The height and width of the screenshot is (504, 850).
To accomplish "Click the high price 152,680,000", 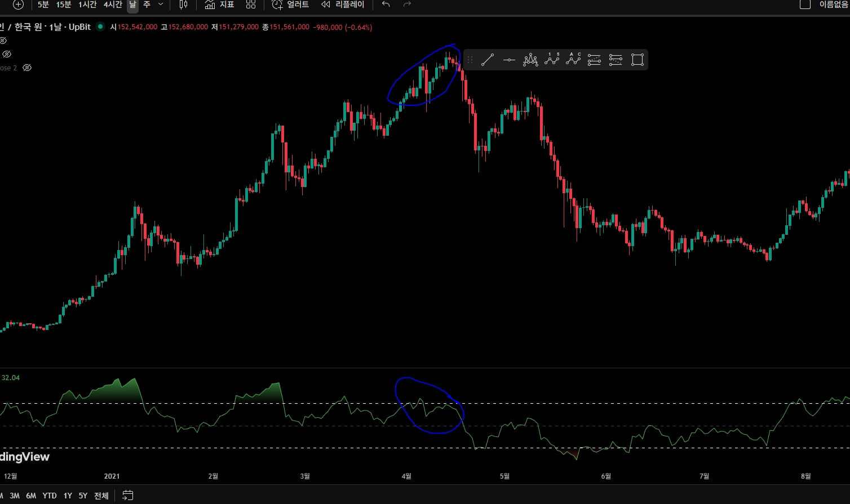I will [188, 27].
